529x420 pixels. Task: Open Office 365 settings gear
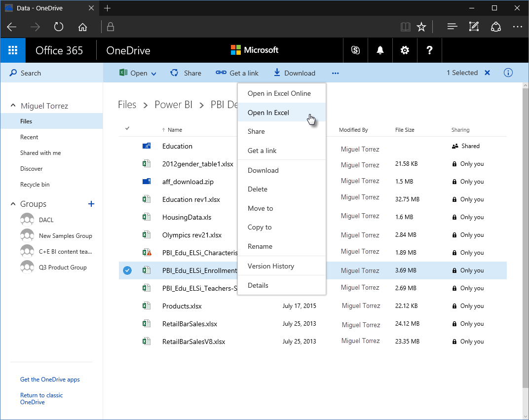tap(405, 50)
